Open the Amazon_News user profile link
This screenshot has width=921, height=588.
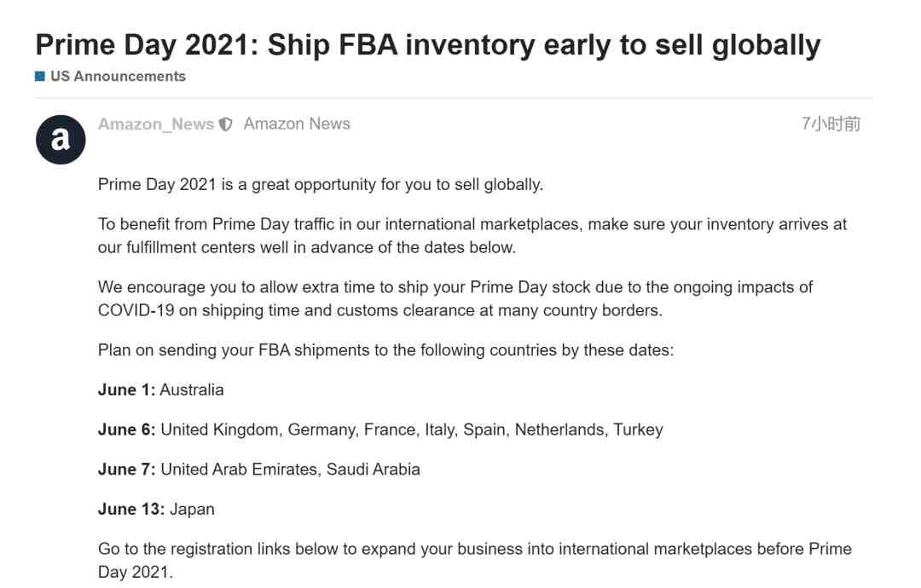pos(156,124)
